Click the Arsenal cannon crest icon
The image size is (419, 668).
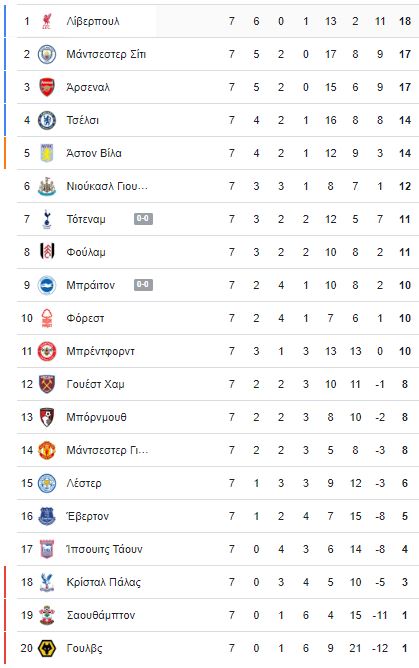coord(47,87)
